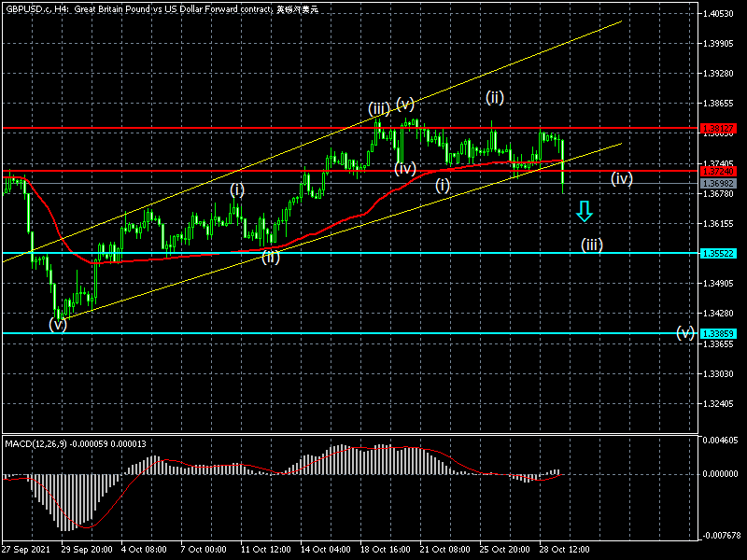The image size is (747, 560).
Task: Click the 1.36780 price scale label
Action: [x=718, y=194]
